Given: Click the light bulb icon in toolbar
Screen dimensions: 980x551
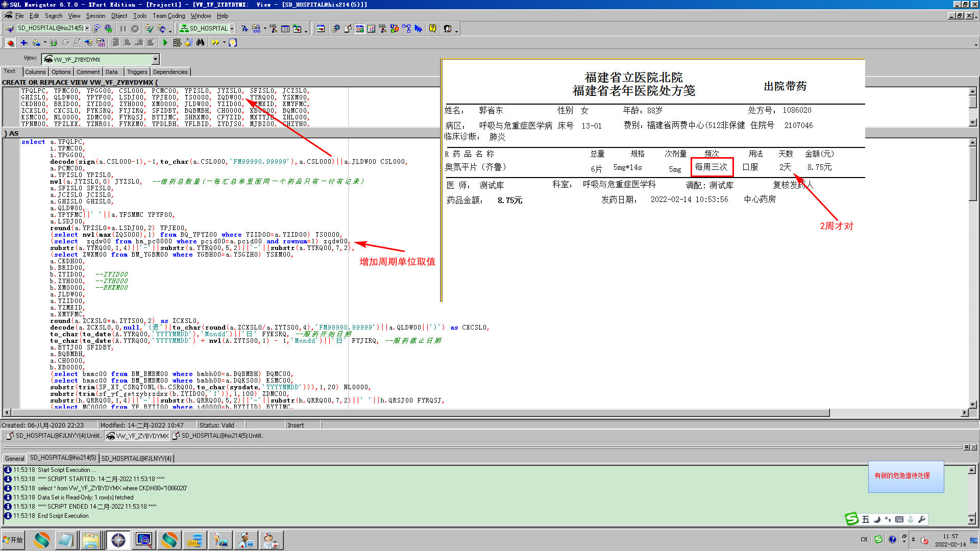Looking at the screenshot, I should [x=233, y=43].
